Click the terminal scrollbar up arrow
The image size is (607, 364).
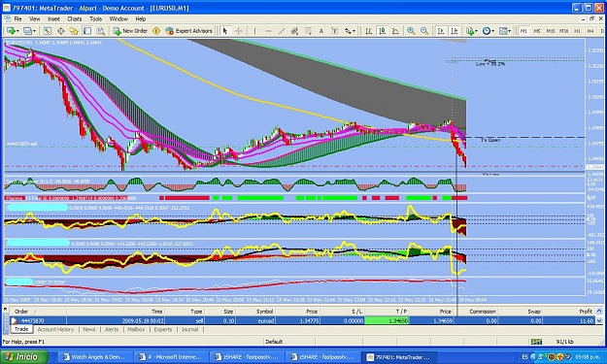(x=599, y=311)
